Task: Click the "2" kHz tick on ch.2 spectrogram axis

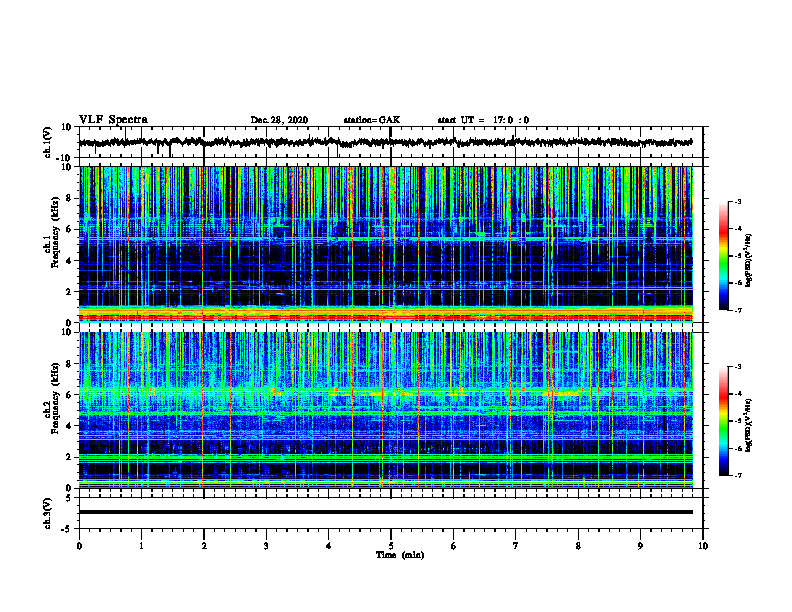Action: point(70,457)
